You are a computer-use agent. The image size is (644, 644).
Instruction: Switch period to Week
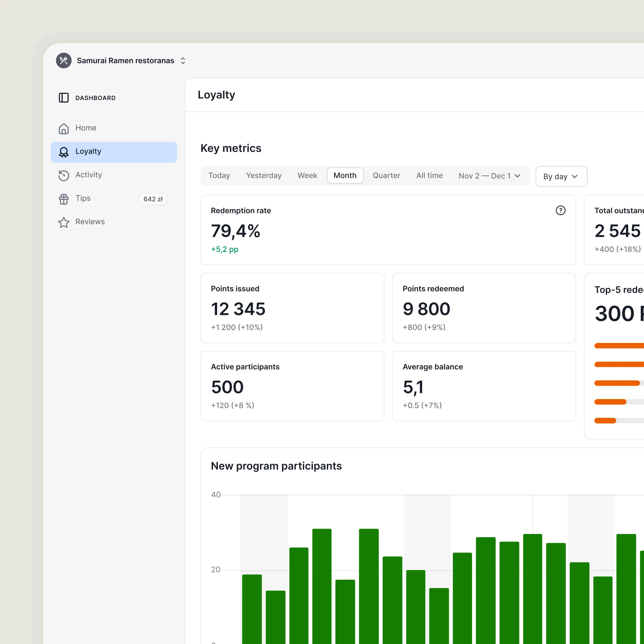(x=307, y=176)
